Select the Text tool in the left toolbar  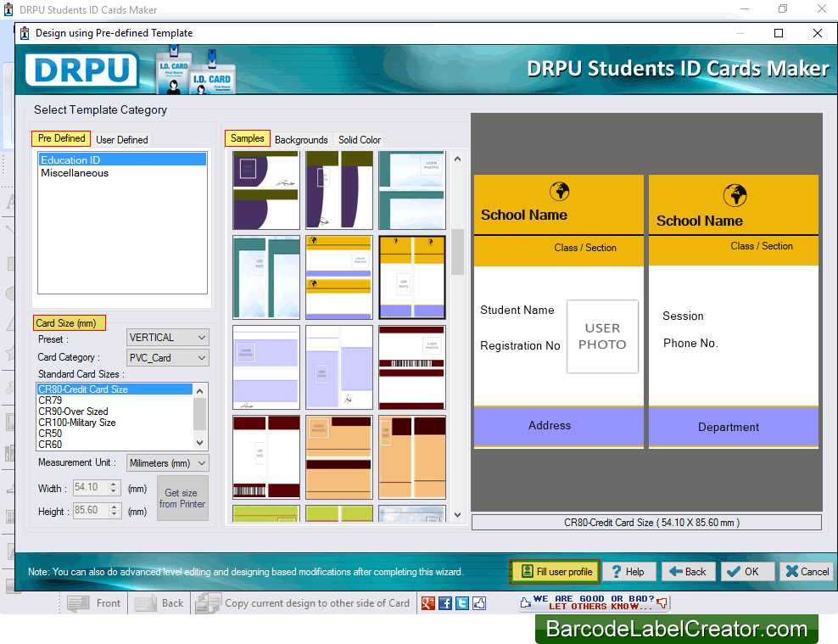tap(9, 199)
